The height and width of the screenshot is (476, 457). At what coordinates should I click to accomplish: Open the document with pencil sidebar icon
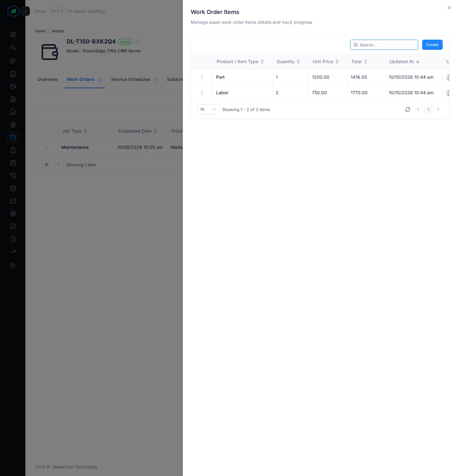pyautogui.click(x=13, y=112)
